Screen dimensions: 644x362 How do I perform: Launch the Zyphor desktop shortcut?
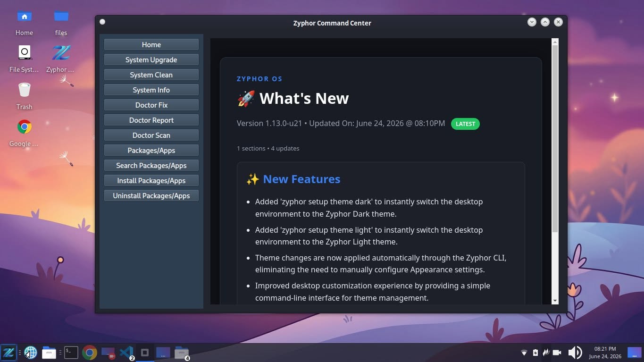pos(61,59)
